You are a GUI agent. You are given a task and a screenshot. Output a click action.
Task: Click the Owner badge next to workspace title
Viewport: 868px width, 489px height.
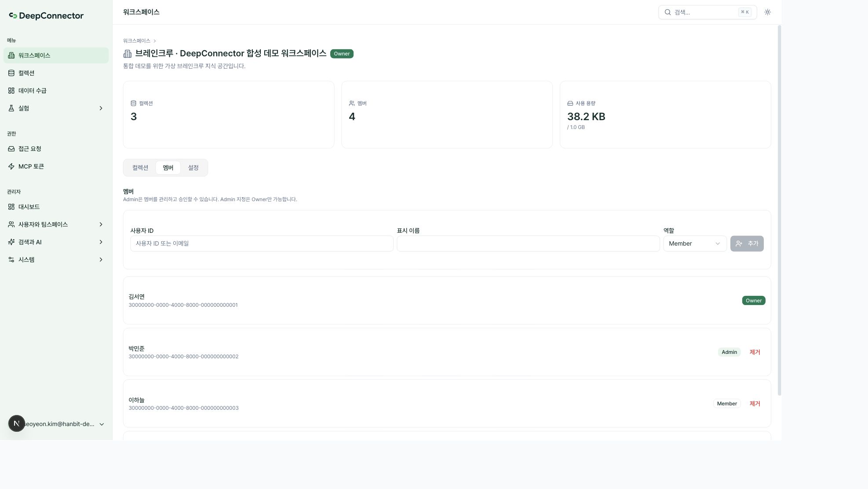[x=342, y=54]
